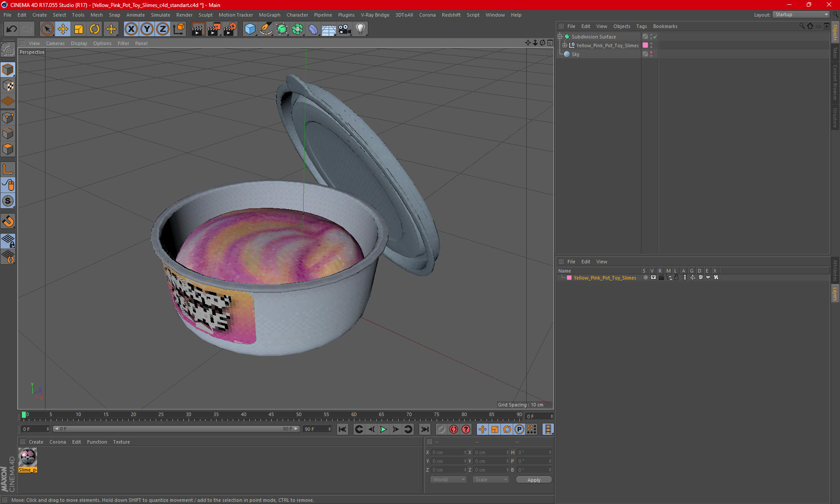The width and height of the screenshot is (840, 504).
Task: Go to end of animation
Action: point(425,429)
